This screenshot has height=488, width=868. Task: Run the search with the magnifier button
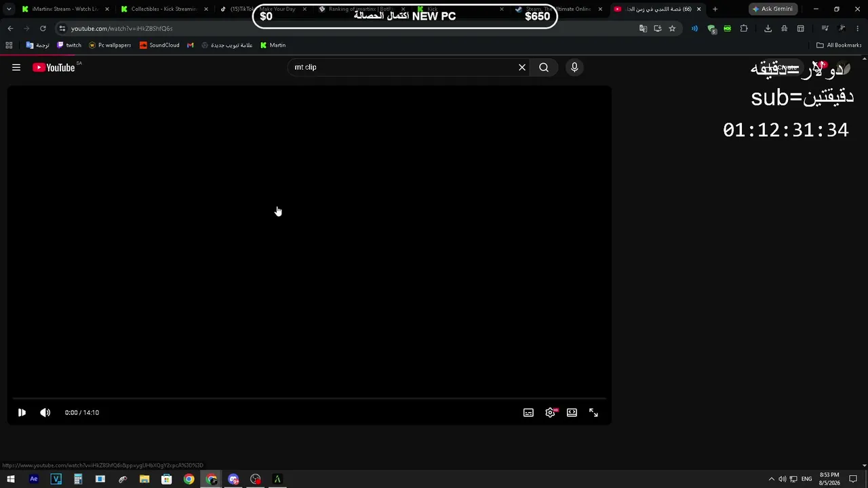(544, 67)
